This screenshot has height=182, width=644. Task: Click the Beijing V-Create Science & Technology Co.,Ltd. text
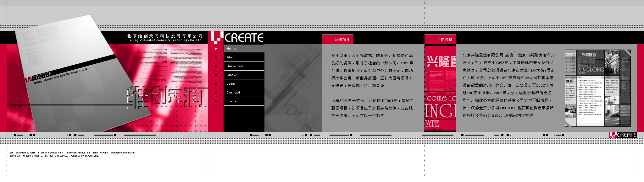[165, 40]
